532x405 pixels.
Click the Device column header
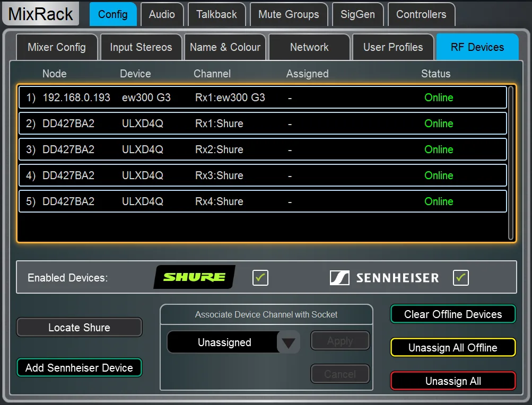(135, 74)
